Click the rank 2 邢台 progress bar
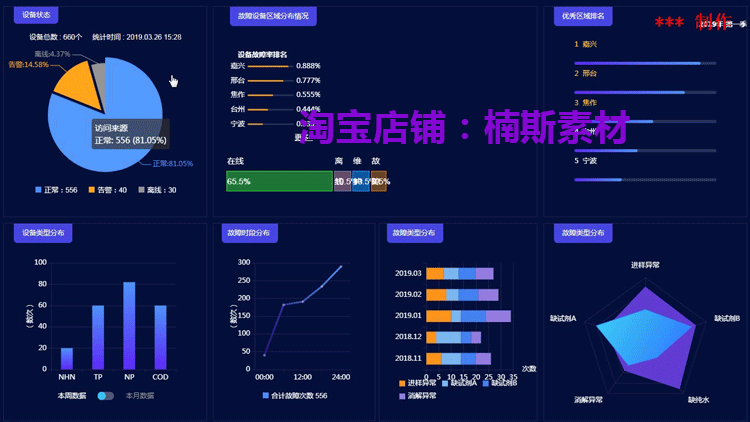 [645, 92]
